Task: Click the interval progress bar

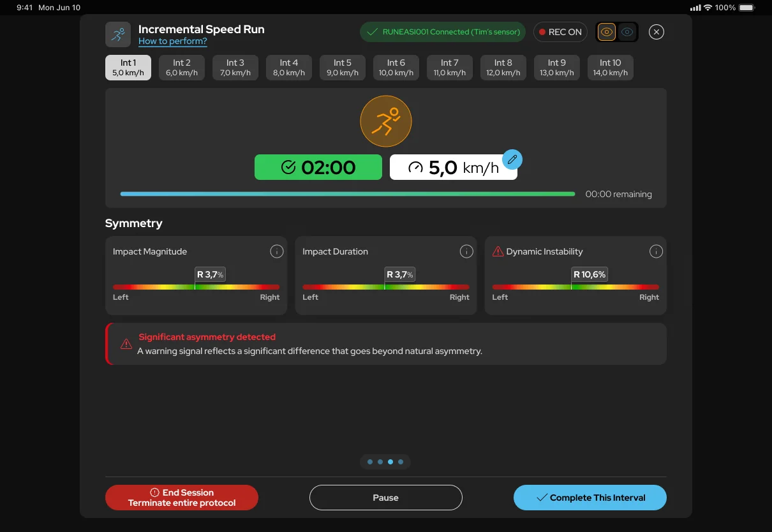Action: click(x=348, y=194)
